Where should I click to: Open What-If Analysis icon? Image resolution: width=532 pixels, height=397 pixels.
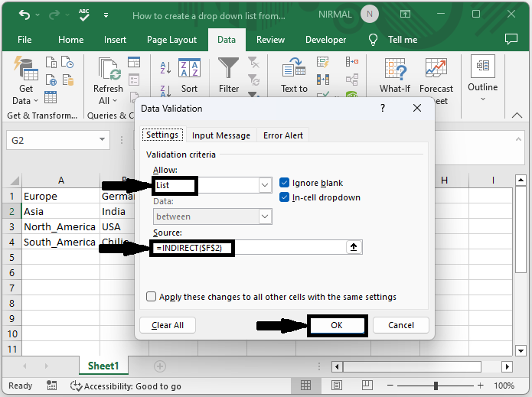pyautogui.click(x=395, y=69)
